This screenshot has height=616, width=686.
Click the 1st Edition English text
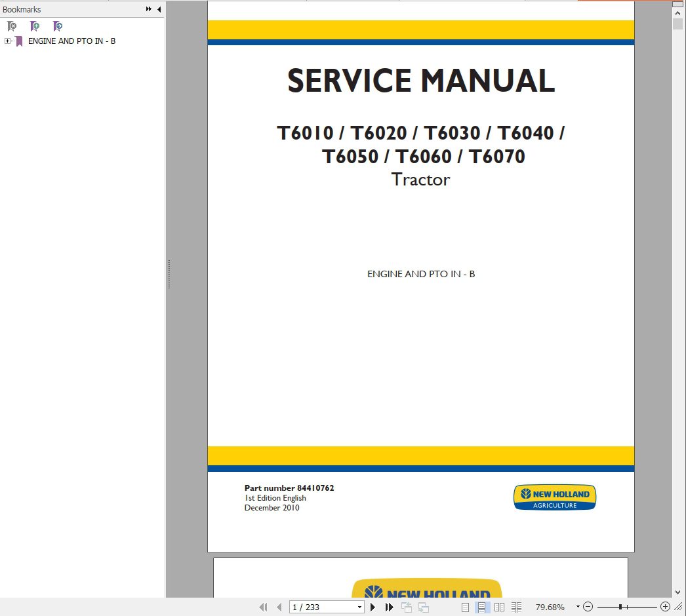click(275, 498)
